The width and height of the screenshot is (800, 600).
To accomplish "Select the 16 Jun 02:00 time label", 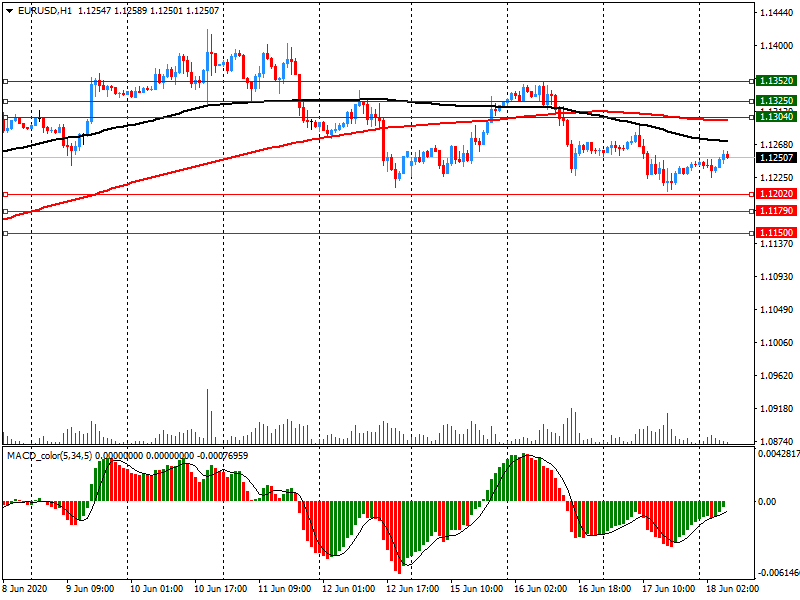I will pyautogui.click(x=541, y=589).
